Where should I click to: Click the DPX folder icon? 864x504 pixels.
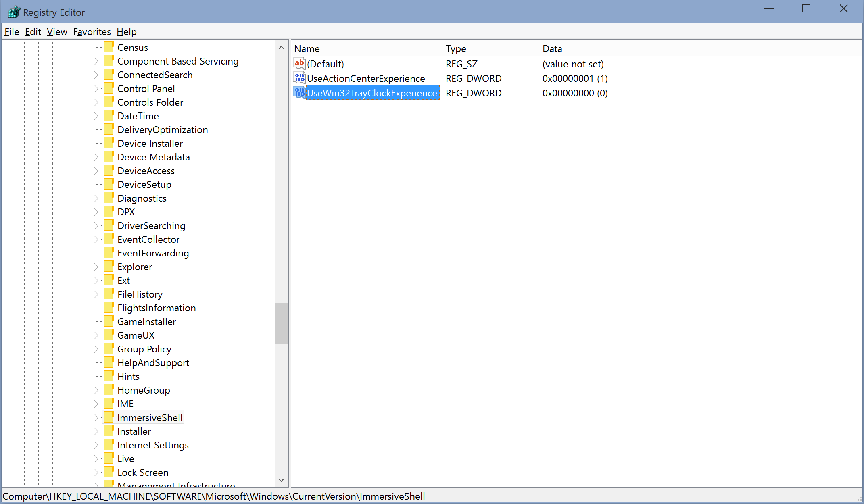point(109,212)
